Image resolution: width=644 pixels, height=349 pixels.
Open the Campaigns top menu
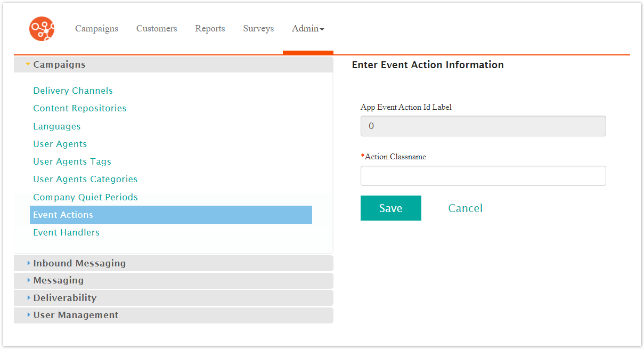(96, 29)
